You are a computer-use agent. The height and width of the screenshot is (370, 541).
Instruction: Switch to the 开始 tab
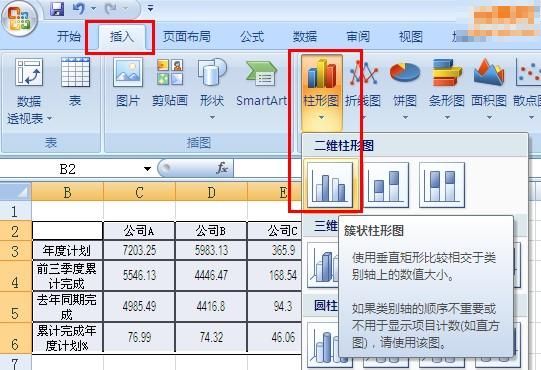click(x=69, y=36)
